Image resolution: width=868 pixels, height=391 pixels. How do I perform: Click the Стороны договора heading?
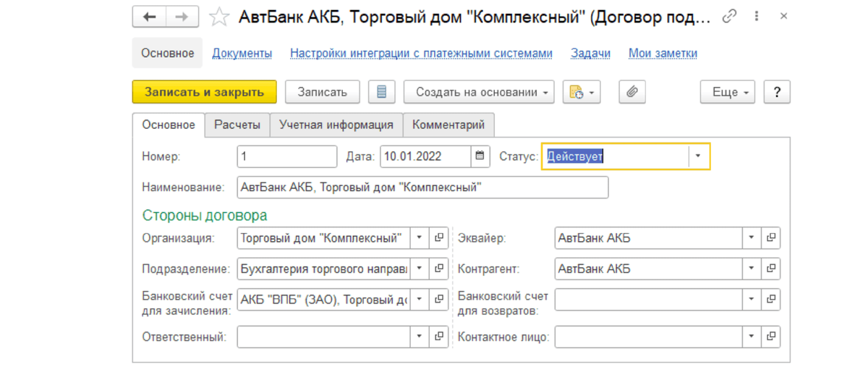point(205,215)
